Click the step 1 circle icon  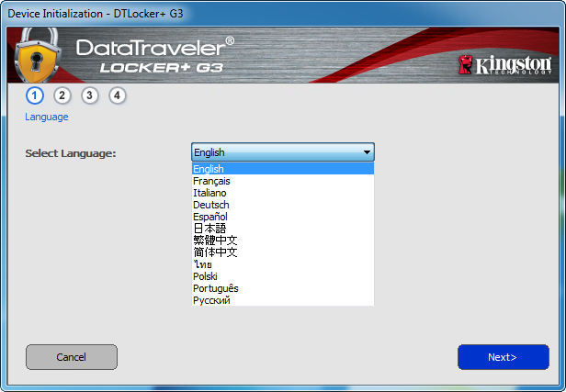pos(35,95)
